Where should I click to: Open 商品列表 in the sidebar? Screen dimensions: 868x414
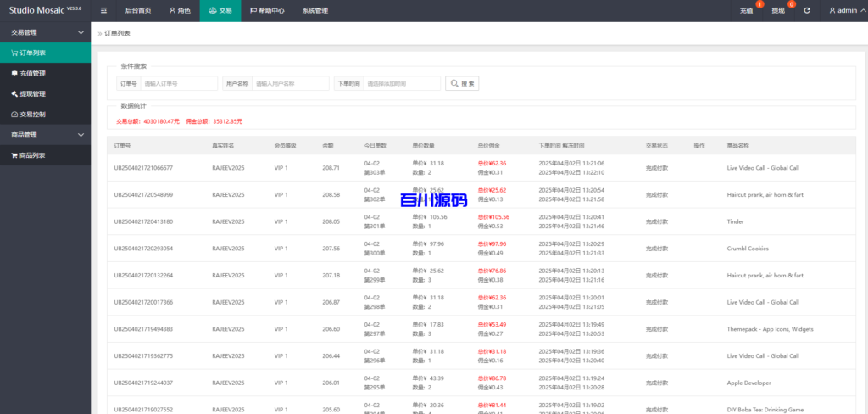[x=32, y=155]
